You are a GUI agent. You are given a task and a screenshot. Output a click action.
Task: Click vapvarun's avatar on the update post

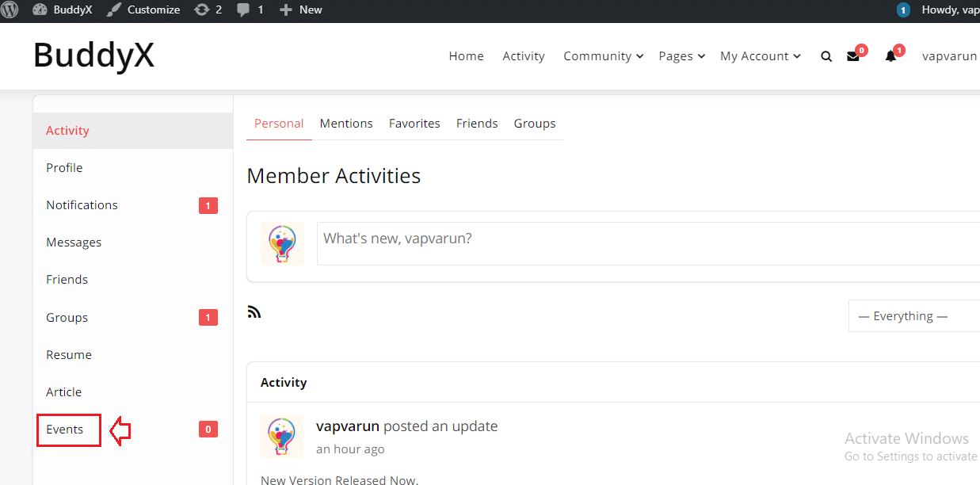pos(282,436)
